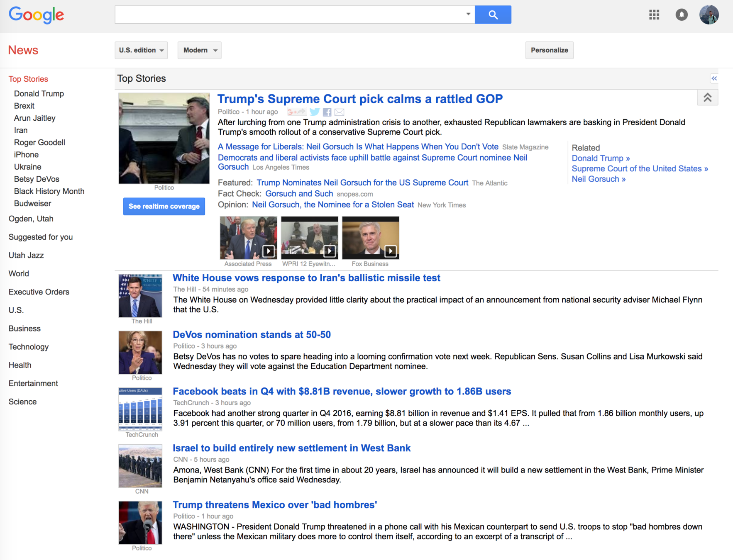
Task: Click the Politico top story photo
Action: click(164, 138)
